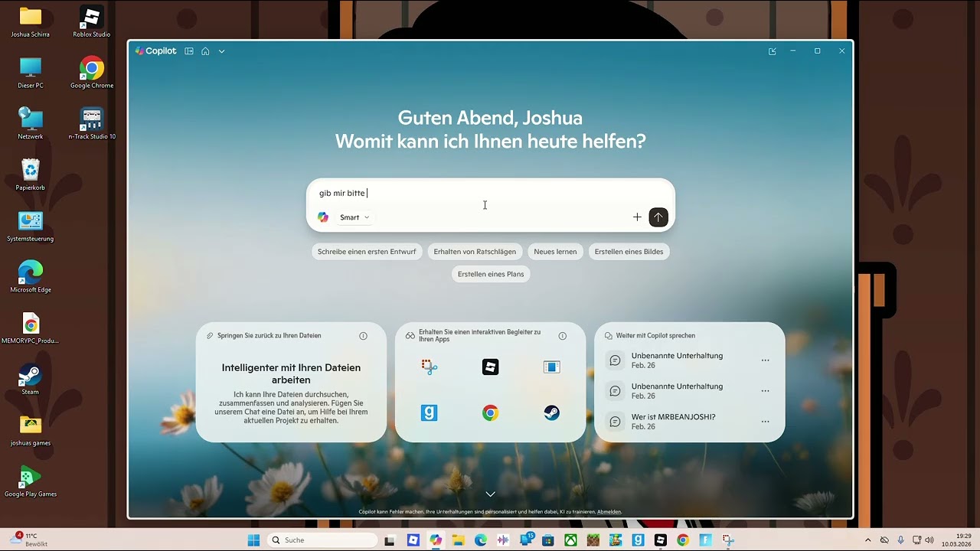The image size is (980, 551).
Task: Choose 'Neues lernen' suggestion
Action: 555,252
